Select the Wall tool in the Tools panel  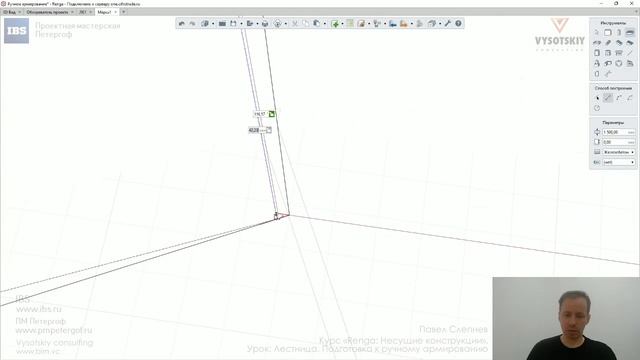(x=608, y=33)
